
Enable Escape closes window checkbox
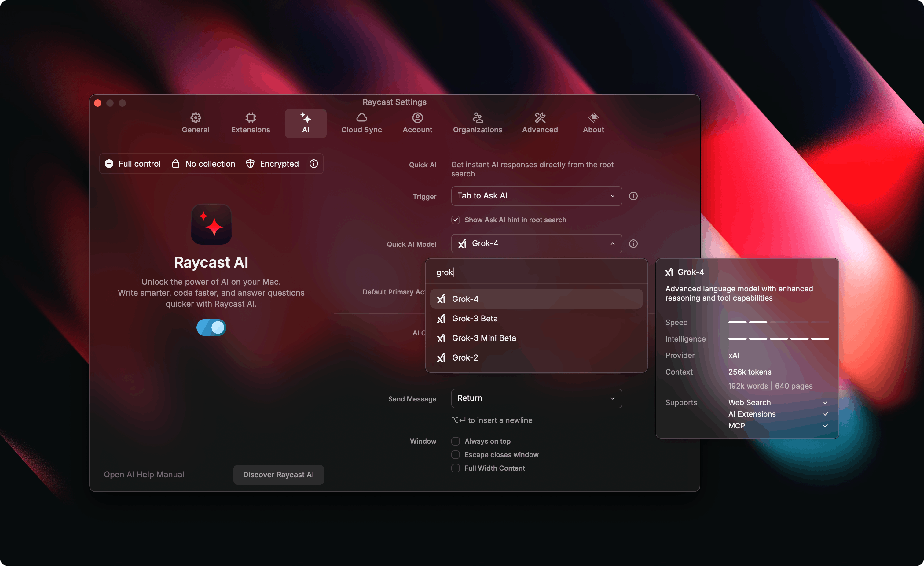click(x=456, y=454)
